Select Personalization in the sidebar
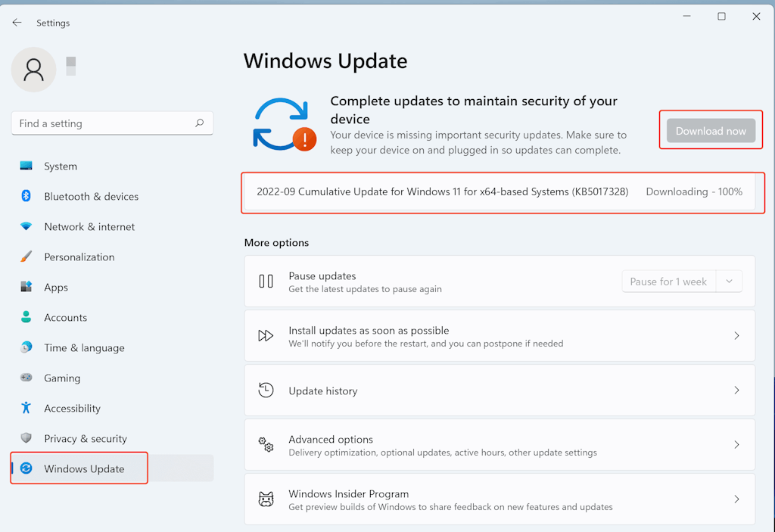775x532 pixels. coord(112,257)
